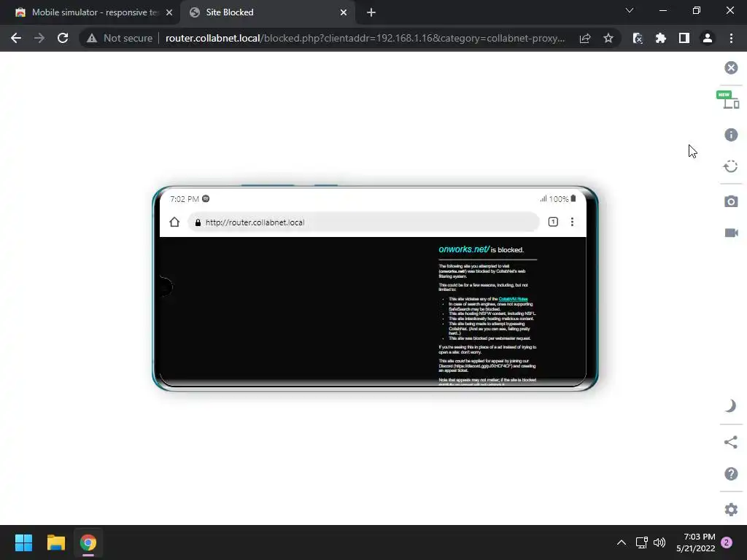Expand hidden system tray icons
747x560 pixels.
[622, 542]
